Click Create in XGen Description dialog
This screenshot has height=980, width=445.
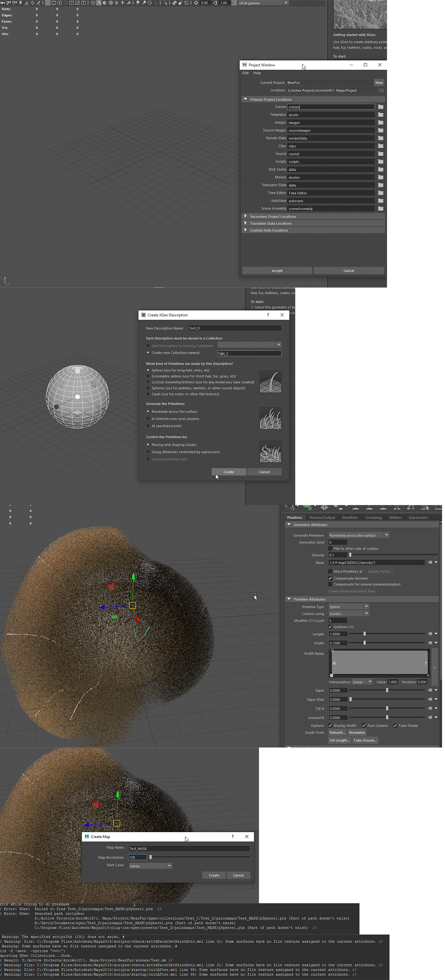[229, 472]
